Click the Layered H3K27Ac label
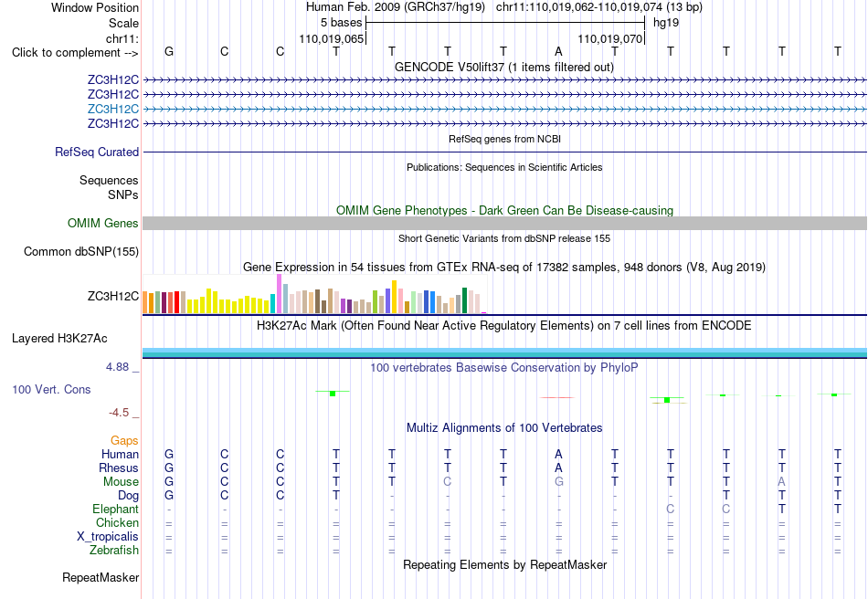 point(59,339)
